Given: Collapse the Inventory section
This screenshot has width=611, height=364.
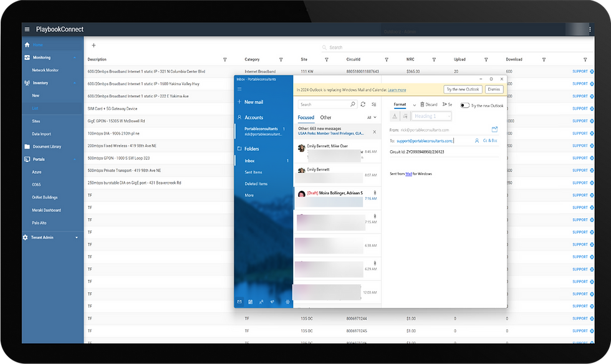Looking at the screenshot, I should pos(74,83).
